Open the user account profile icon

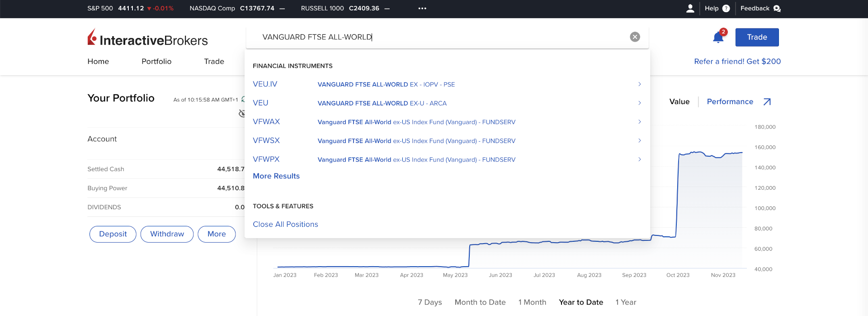[x=690, y=9]
